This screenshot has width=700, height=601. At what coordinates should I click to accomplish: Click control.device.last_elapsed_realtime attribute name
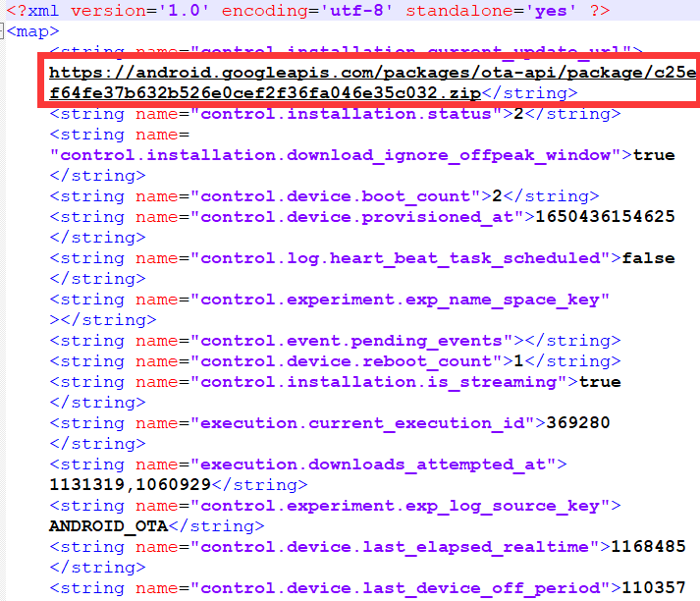tap(395, 547)
